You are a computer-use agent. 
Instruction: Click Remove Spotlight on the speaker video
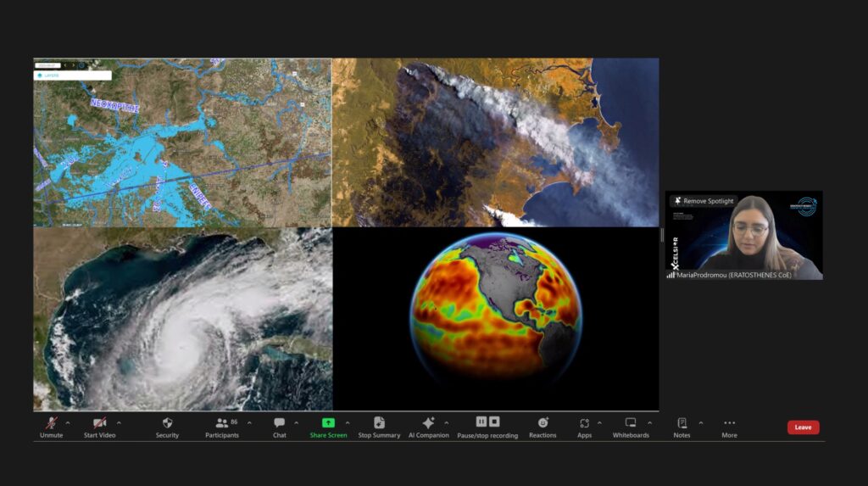click(x=704, y=201)
